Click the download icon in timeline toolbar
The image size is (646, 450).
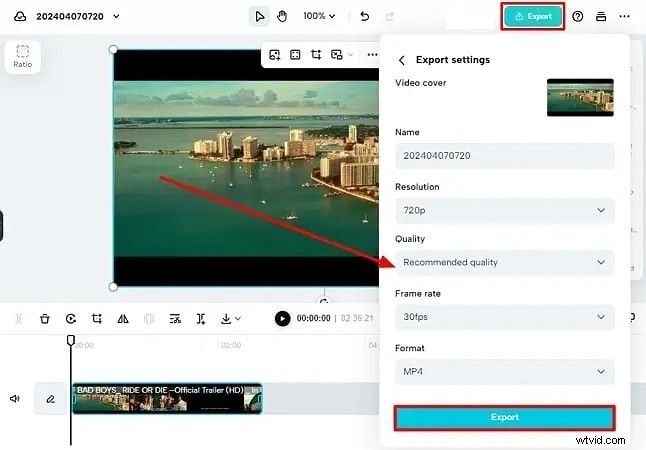[x=226, y=319]
